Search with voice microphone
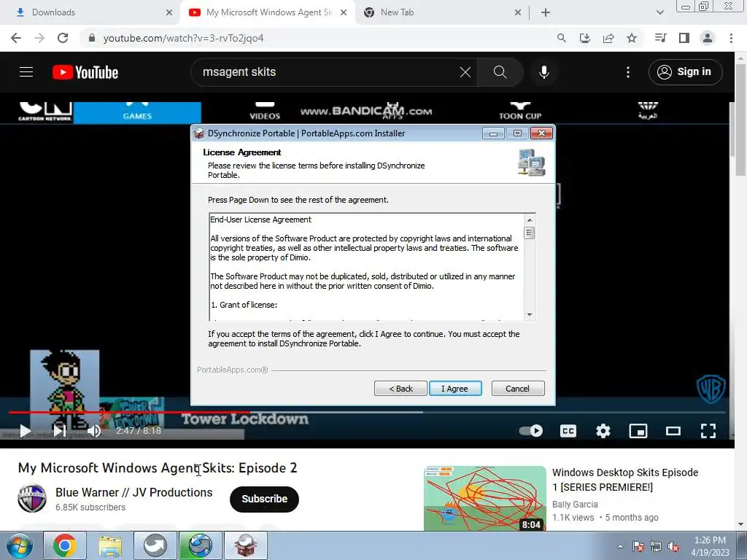 (x=544, y=72)
